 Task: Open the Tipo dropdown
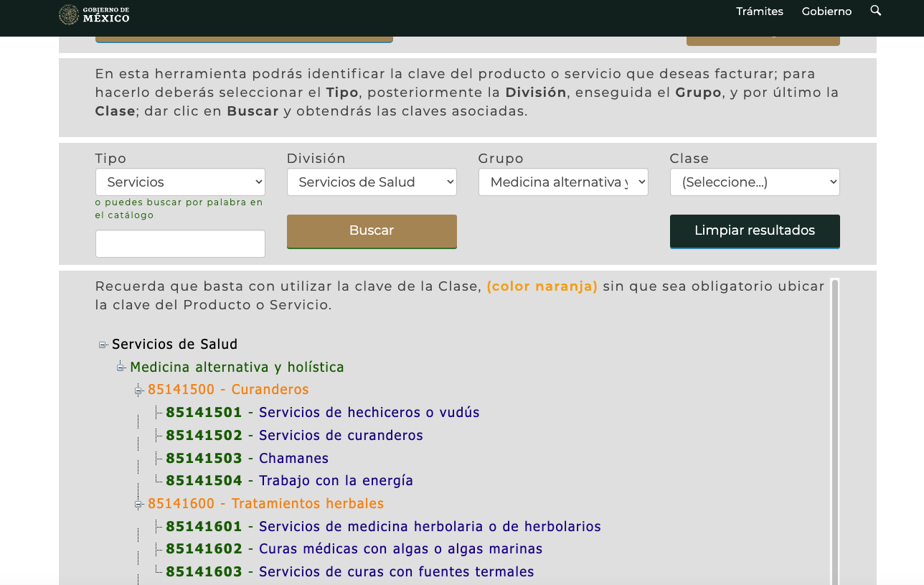point(180,182)
